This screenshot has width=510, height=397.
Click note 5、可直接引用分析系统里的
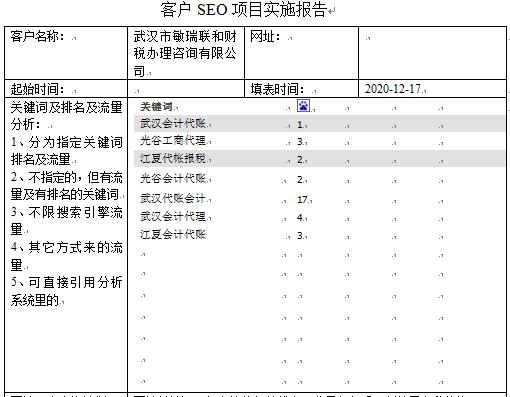coord(66,291)
